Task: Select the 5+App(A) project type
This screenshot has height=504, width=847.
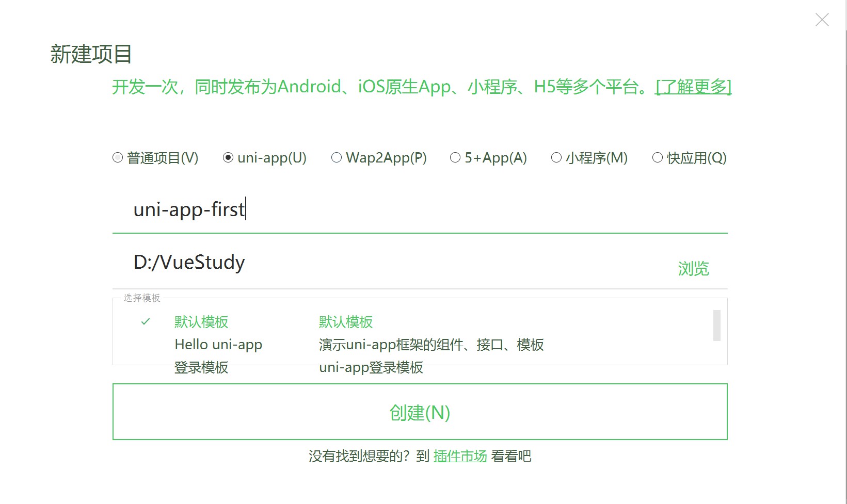Action: 455,158
